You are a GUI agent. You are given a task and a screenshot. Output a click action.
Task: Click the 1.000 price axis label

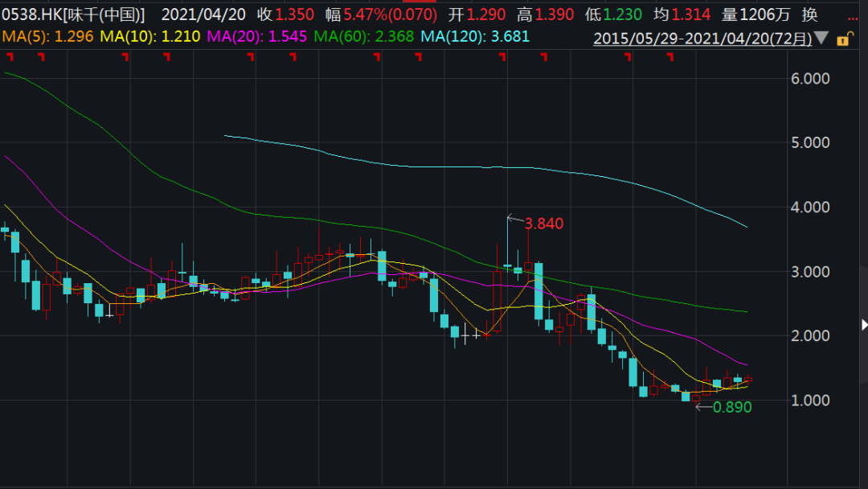coord(810,400)
